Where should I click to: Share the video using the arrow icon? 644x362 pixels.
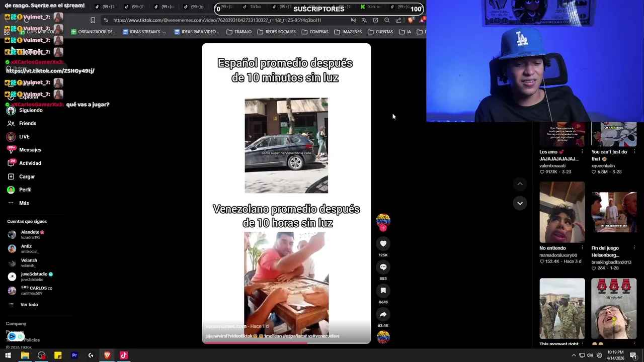pyautogui.click(x=383, y=314)
